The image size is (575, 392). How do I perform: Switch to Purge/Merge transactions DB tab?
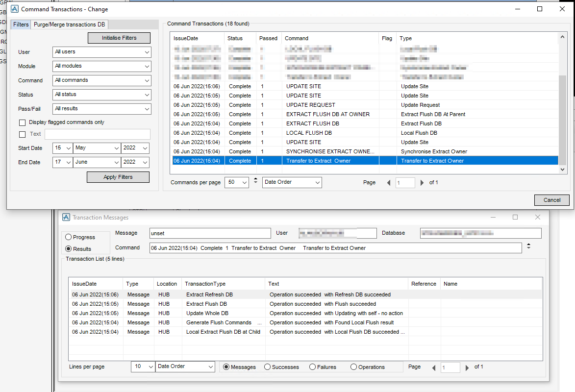tap(69, 24)
